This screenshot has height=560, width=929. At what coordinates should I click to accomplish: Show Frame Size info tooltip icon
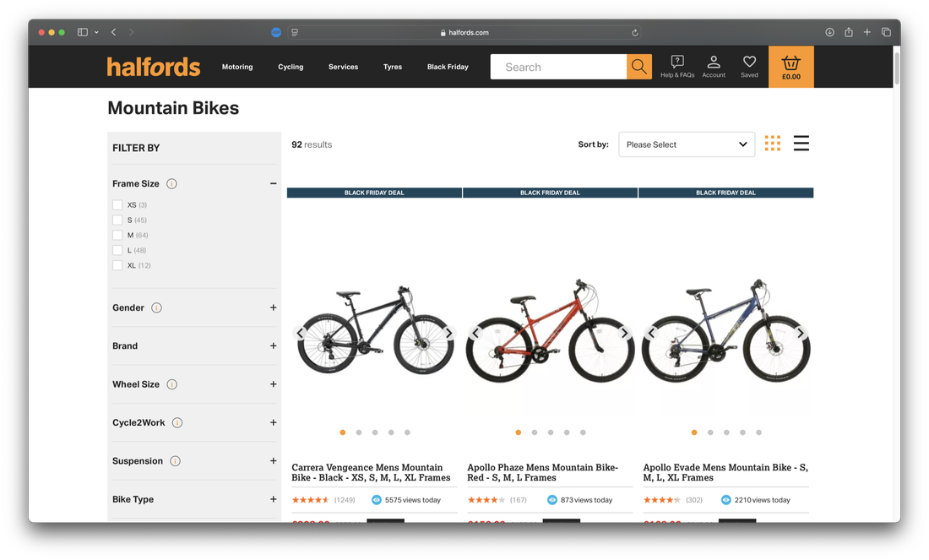171,183
